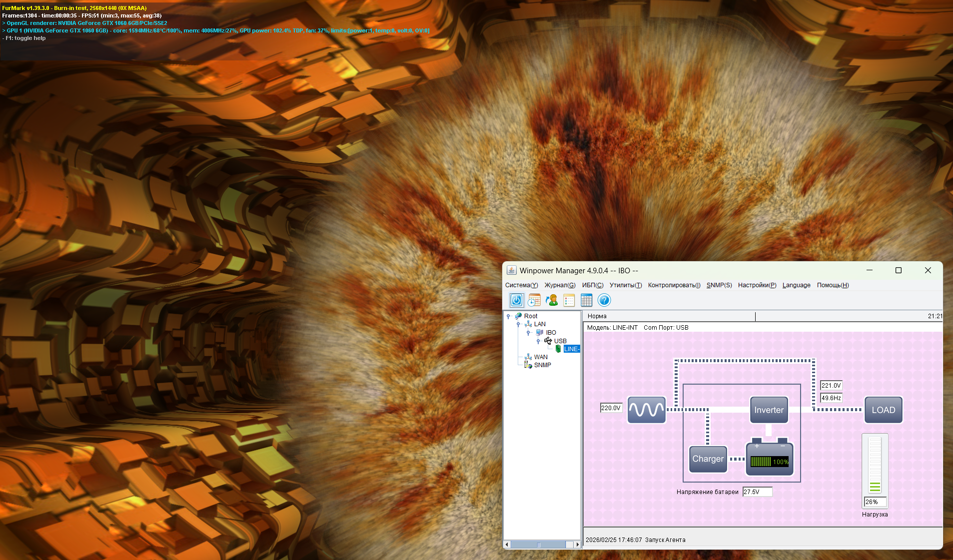Click the user login toolbar icon
The image size is (953, 560).
(x=552, y=300)
